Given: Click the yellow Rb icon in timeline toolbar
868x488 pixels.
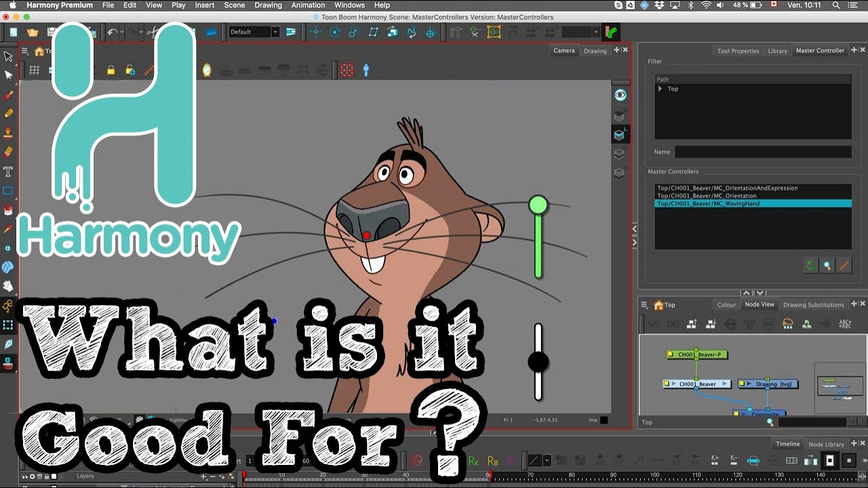Looking at the screenshot, I should [493, 461].
